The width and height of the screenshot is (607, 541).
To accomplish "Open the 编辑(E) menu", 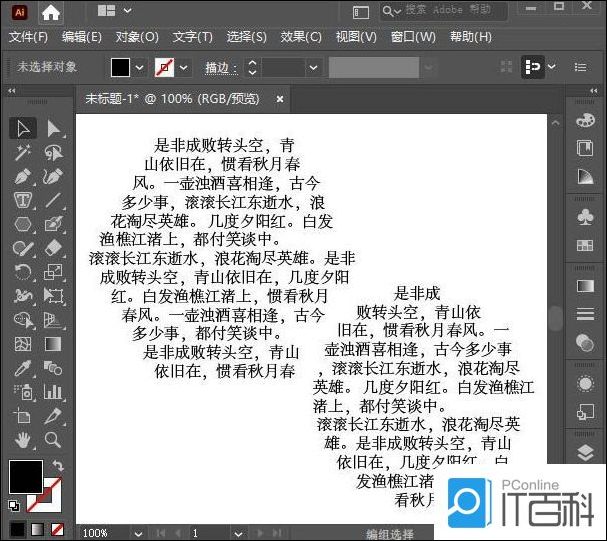I will tap(82, 37).
